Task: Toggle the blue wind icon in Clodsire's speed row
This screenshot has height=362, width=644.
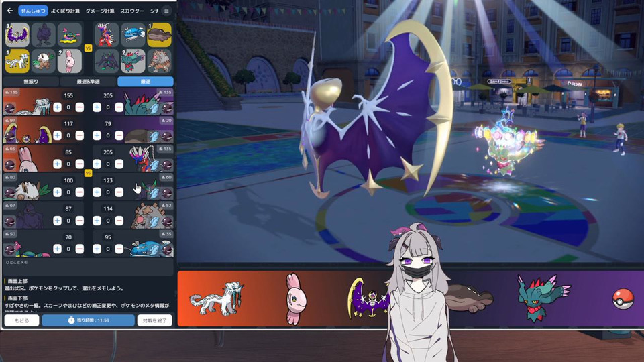Action: click(154, 137)
